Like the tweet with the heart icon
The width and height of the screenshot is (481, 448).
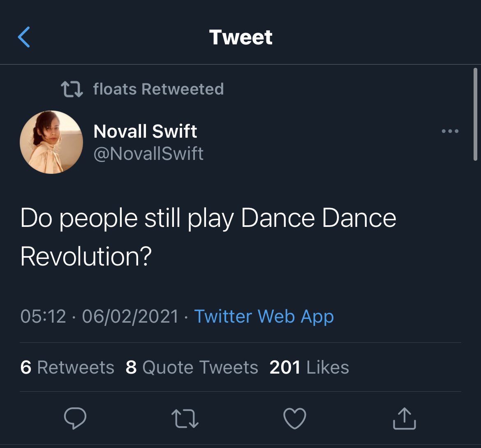pyautogui.click(x=295, y=418)
